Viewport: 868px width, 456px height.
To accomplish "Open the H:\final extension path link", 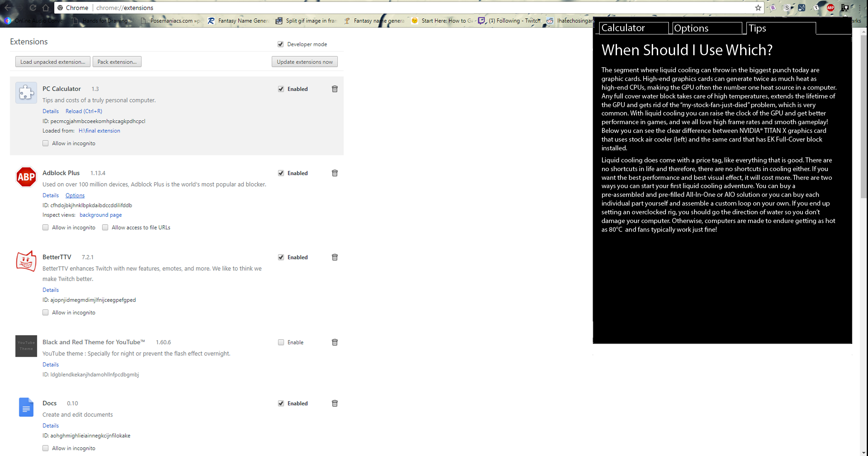I will [99, 131].
